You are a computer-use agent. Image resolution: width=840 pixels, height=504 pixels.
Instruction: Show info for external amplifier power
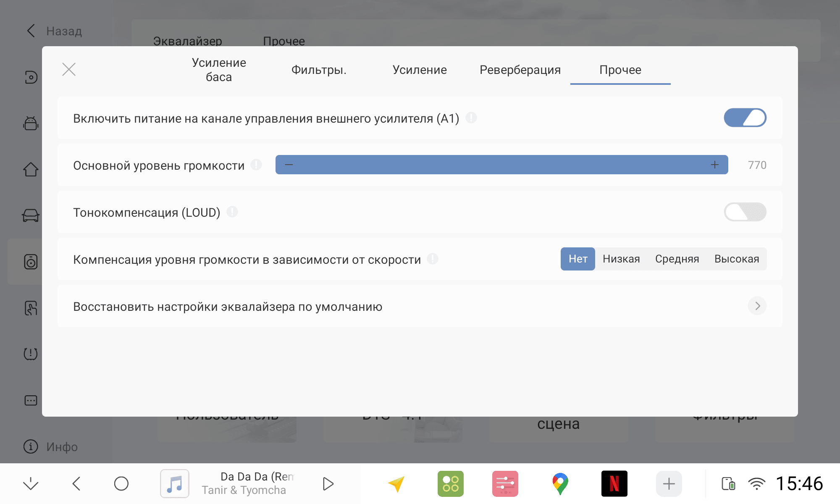(471, 118)
